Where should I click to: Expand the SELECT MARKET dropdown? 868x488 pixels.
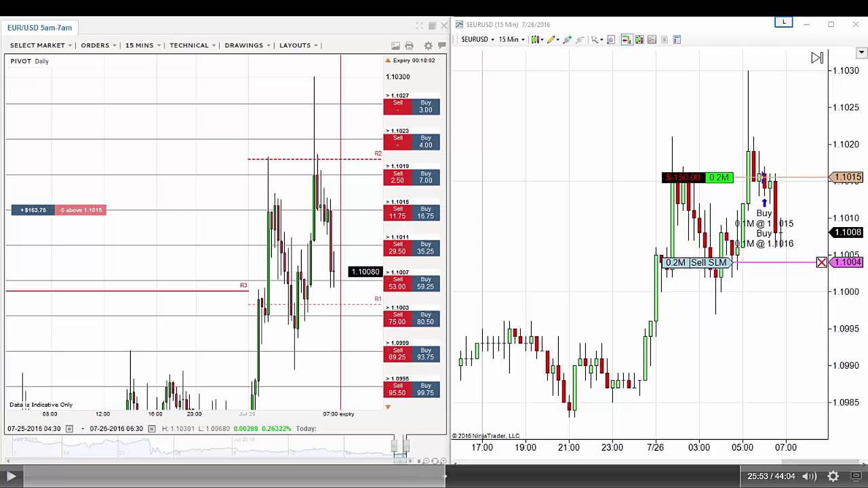(41, 45)
